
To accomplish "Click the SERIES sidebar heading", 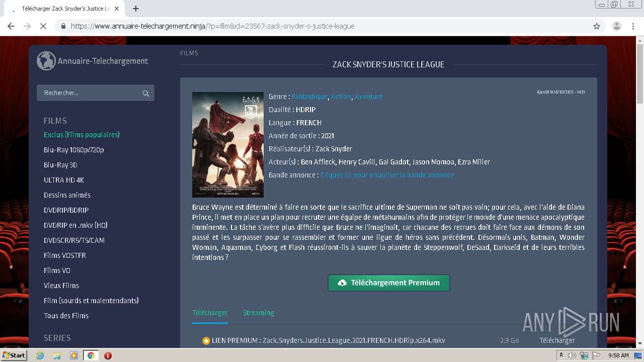I will coord(57,338).
